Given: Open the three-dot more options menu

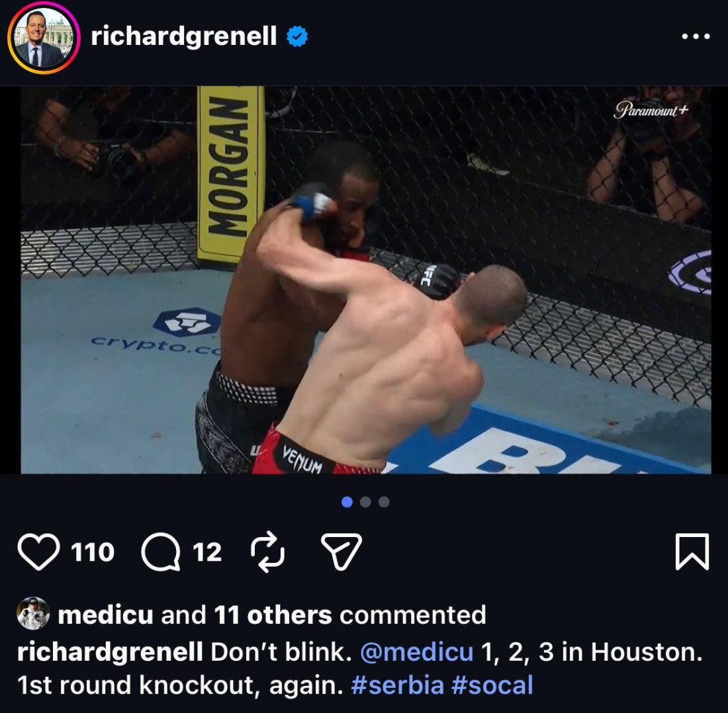Looking at the screenshot, I should tap(696, 36).
